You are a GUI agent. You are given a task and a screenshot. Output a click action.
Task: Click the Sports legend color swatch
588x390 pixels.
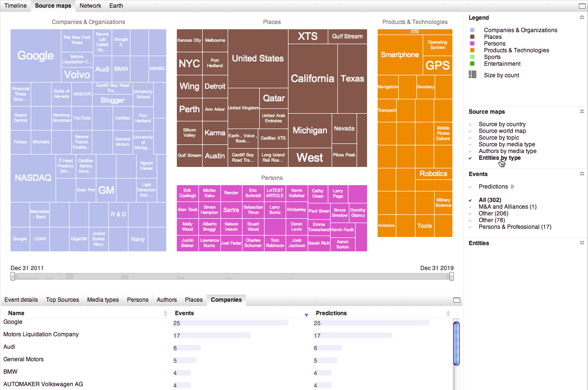(x=472, y=57)
